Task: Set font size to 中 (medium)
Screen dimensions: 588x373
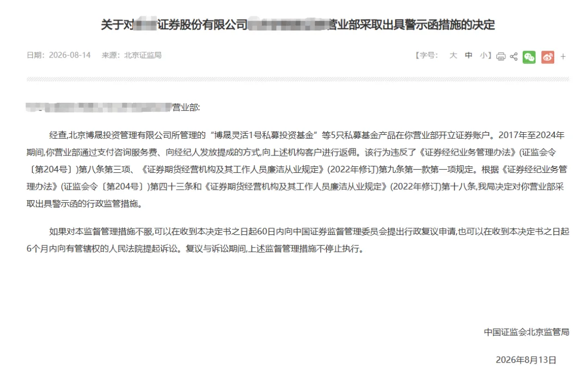Action: click(469, 55)
